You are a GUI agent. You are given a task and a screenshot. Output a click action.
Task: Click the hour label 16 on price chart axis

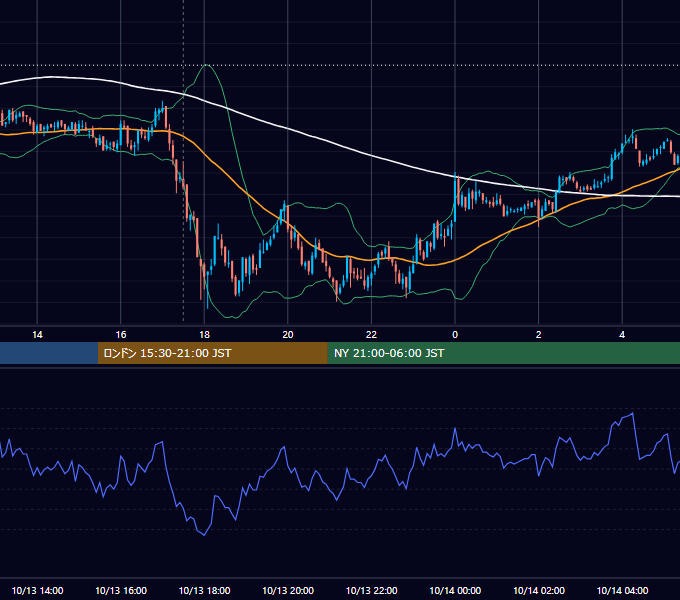tap(121, 334)
